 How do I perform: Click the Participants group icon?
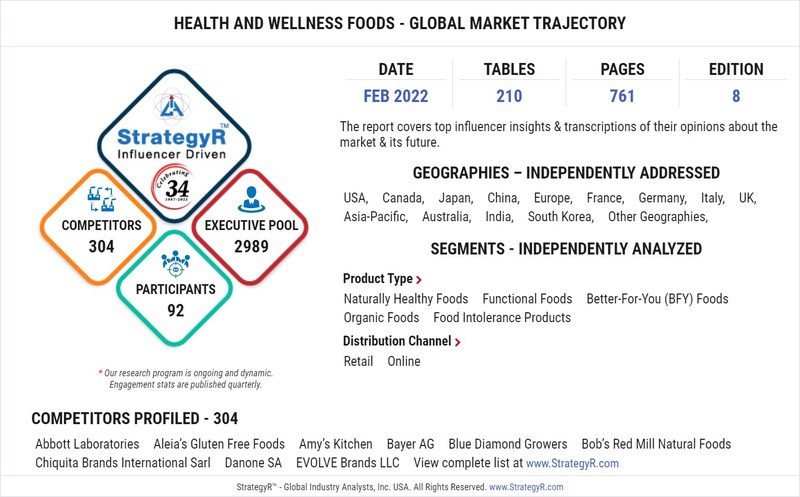(x=175, y=264)
